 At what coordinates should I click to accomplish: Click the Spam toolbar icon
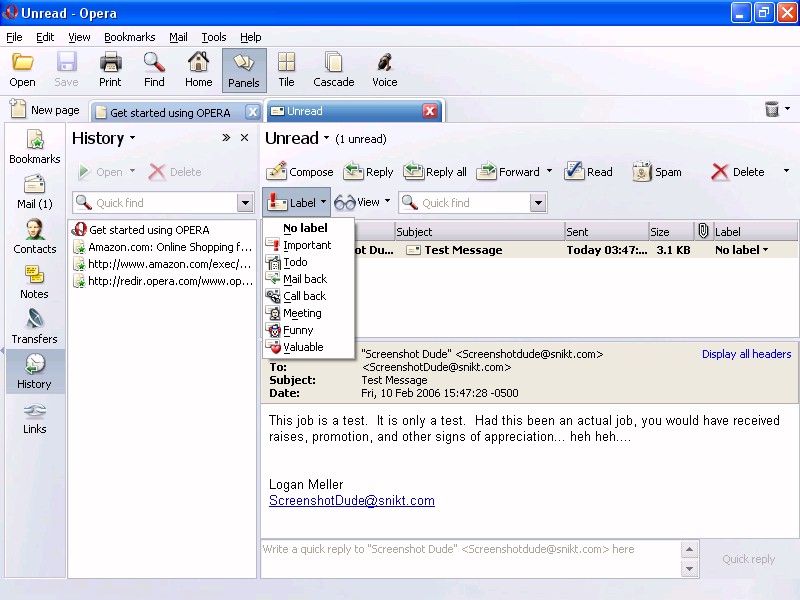coord(642,172)
